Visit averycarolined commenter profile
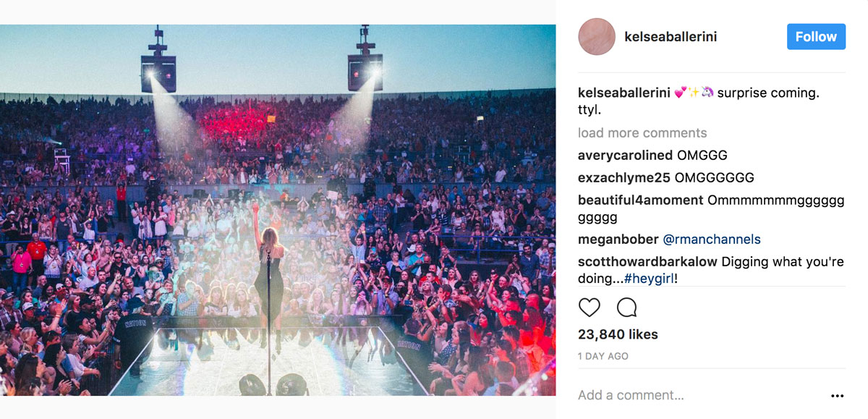Screen dimensions: 868x419 click(x=625, y=156)
